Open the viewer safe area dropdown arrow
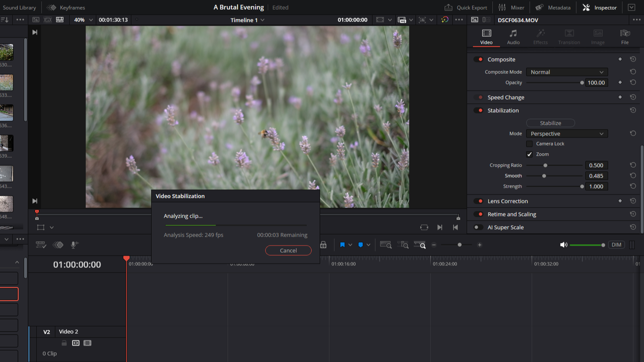The width and height of the screenshot is (644, 362). 389,20
